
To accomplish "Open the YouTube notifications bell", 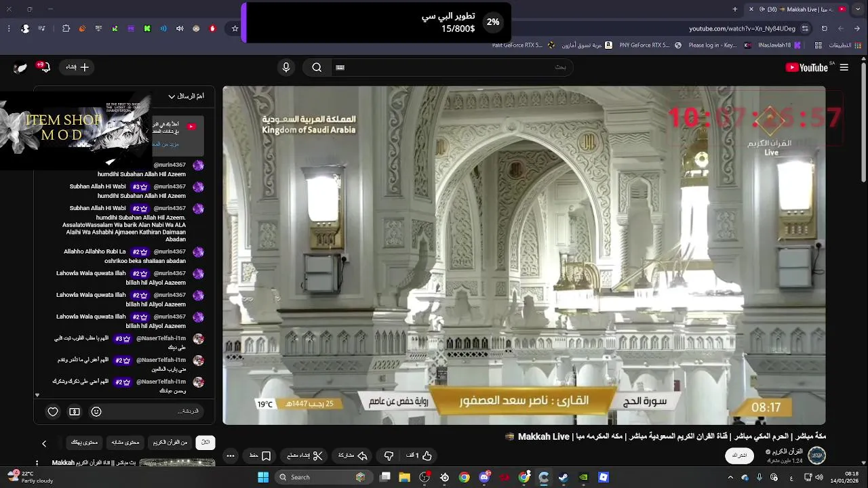I will (44, 67).
